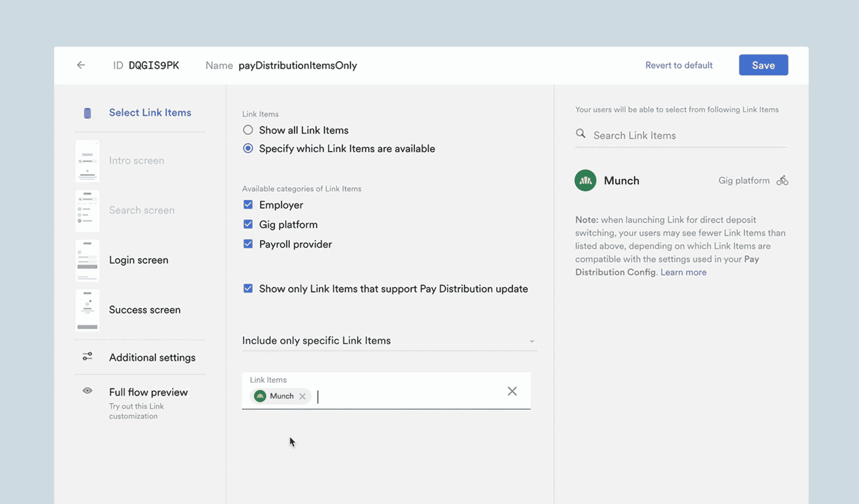Go back using the left arrow icon
This screenshot has width=859, height=504.
coord(81,65)
